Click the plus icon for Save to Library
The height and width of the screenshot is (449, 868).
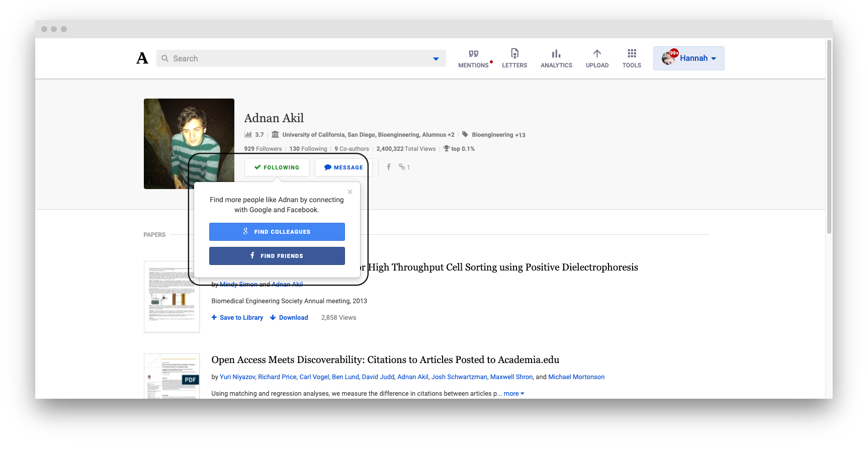(x=214, y=317)
